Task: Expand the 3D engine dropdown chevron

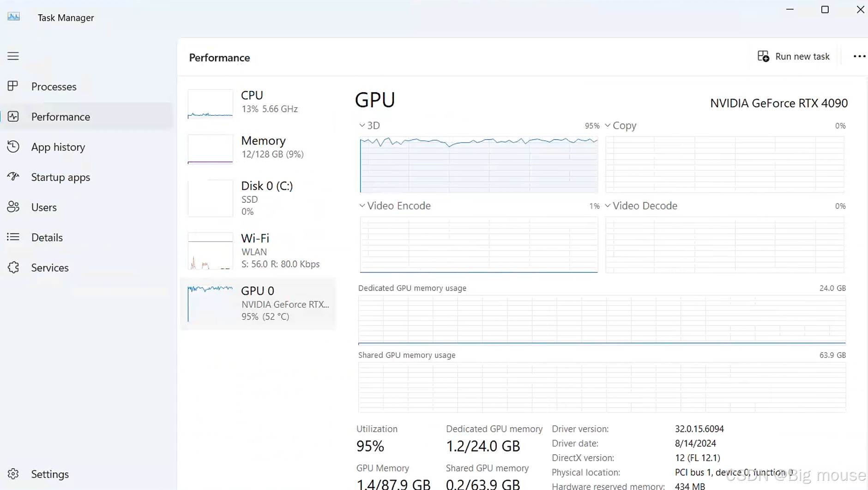Action: [x=362, y=125]
